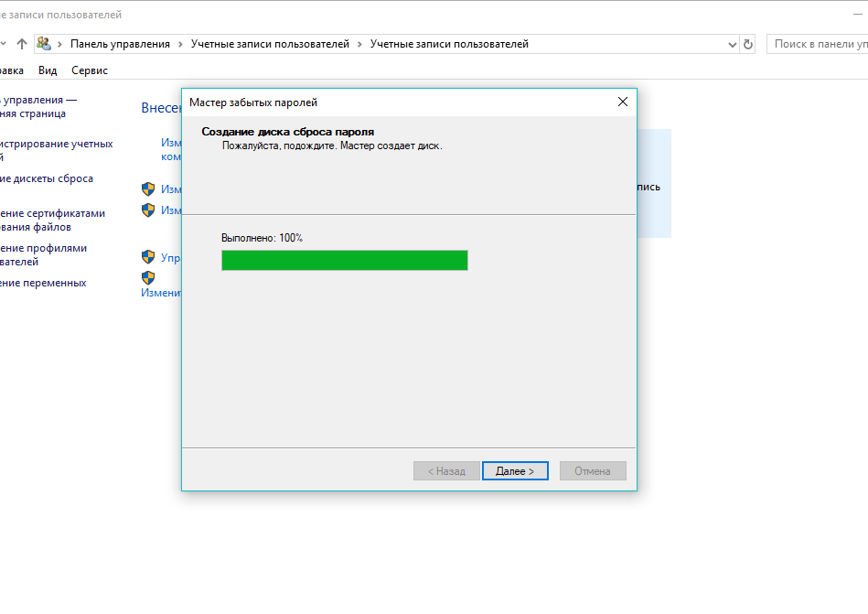The width and height of the screenshot is (868, 614).
Task: Open the file encryption certificates sidebar link
Action: click(x=52, y=220)
